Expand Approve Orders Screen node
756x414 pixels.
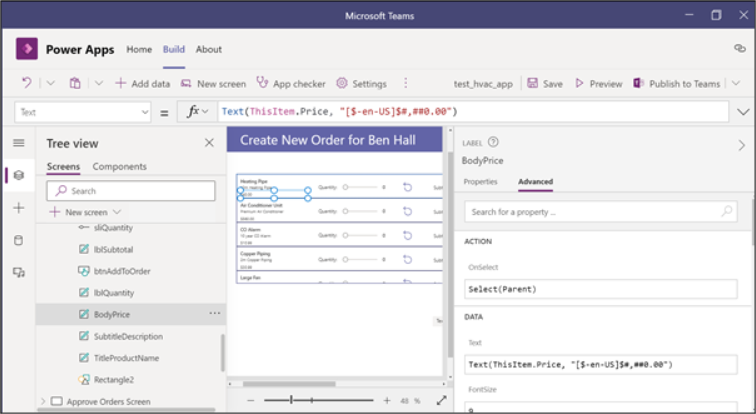[42, 401]
